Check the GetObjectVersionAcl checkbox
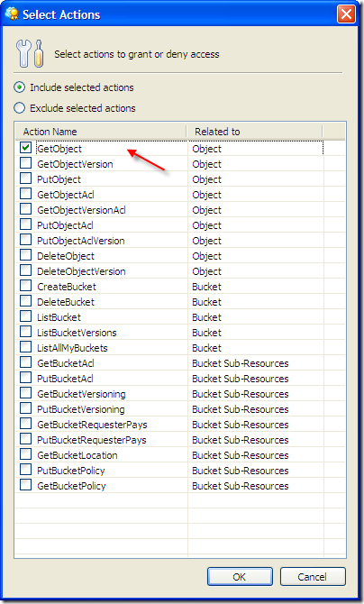 tap(26, 209)
